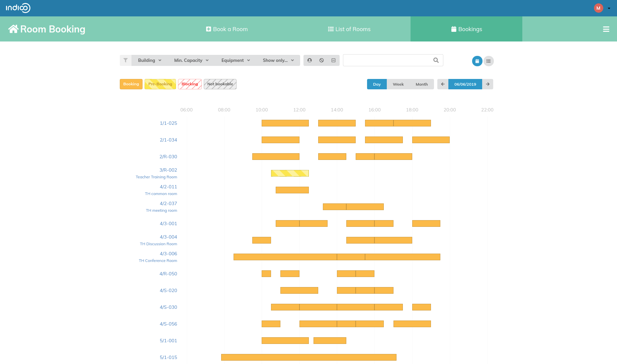Viewport: 617px width, 364px height.
Task: Select the Month view button
Action: tap(422, 84)
